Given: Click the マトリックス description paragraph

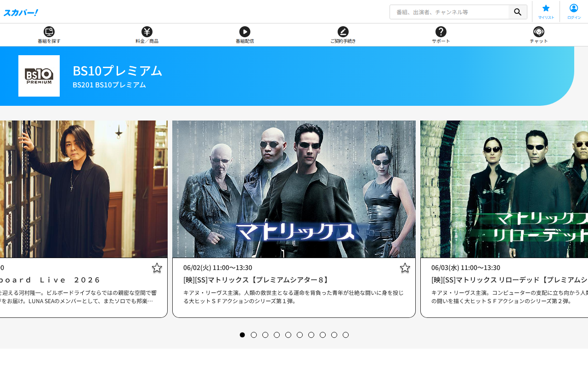Looking at the screenshot, I should [x=294, y=297].
